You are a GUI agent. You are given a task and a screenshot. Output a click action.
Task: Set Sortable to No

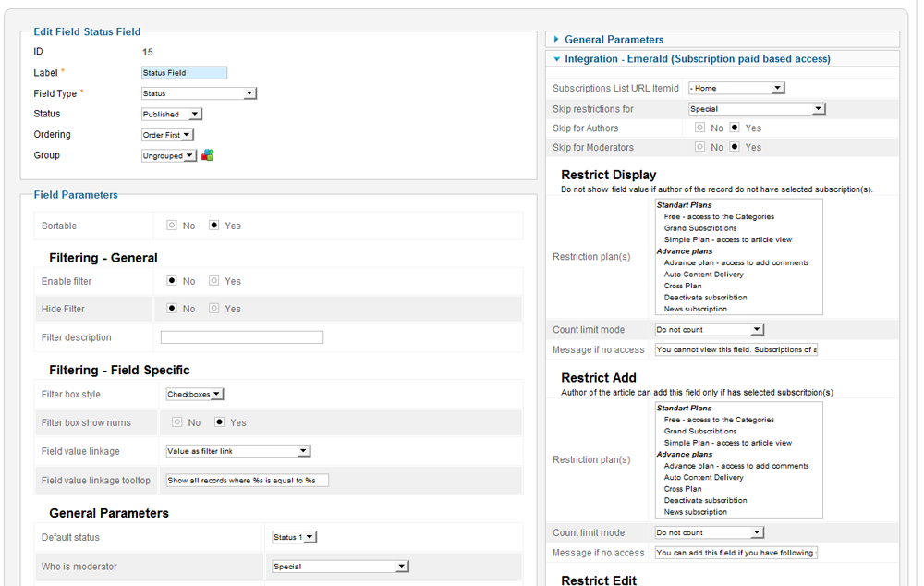tap(172, 226)
